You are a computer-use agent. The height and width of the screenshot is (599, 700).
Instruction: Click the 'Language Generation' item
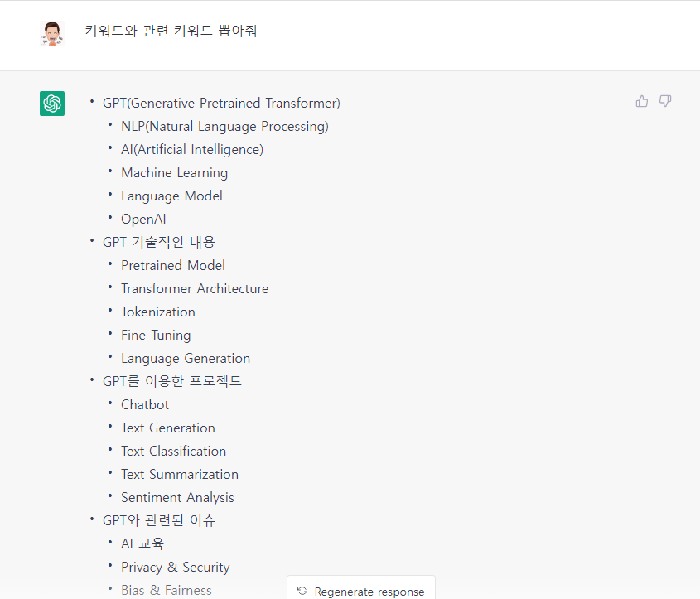click(186, 359)
